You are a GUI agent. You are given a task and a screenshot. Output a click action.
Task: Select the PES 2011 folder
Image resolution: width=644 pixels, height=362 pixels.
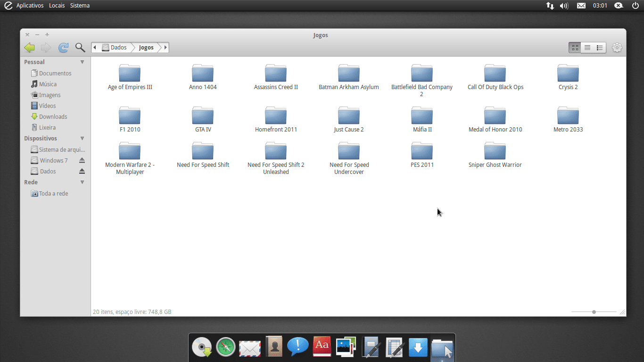422,155
